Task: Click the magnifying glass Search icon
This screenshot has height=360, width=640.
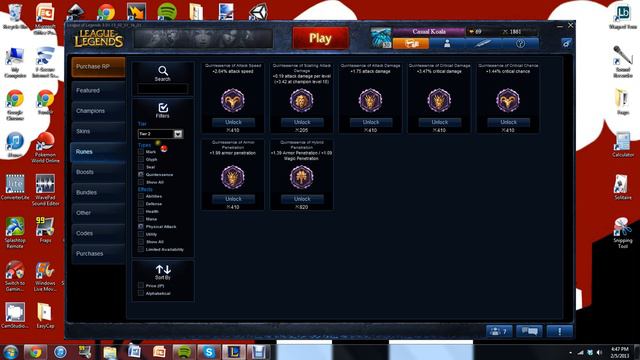Action: pos(162,71)
